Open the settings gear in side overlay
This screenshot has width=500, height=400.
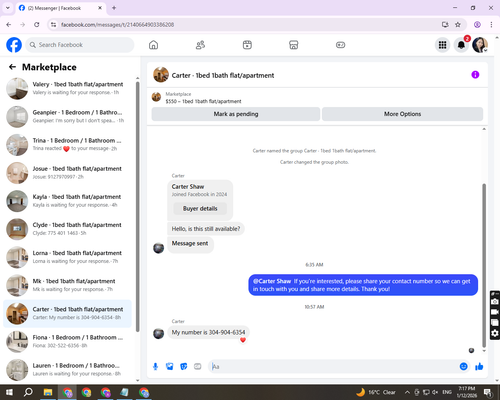[x=495, y=333]
